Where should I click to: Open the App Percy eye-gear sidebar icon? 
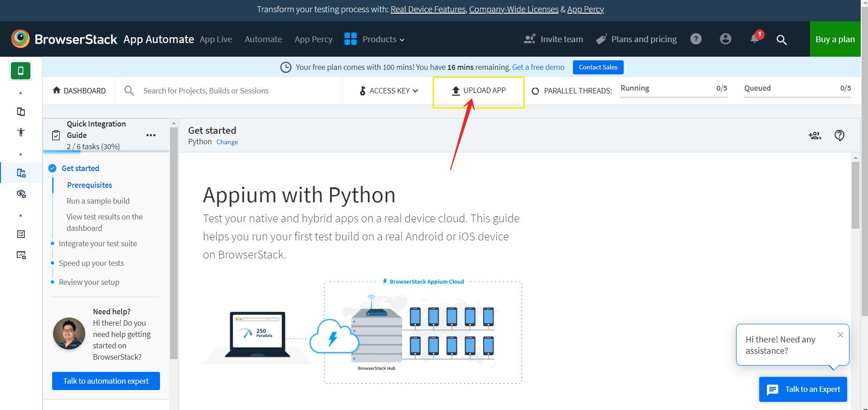click(21, 194)
